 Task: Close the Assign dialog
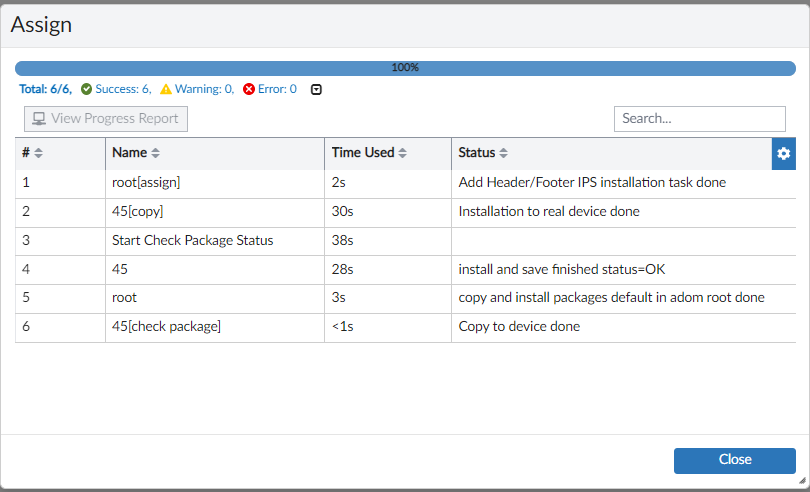click(x=734, y=460)
